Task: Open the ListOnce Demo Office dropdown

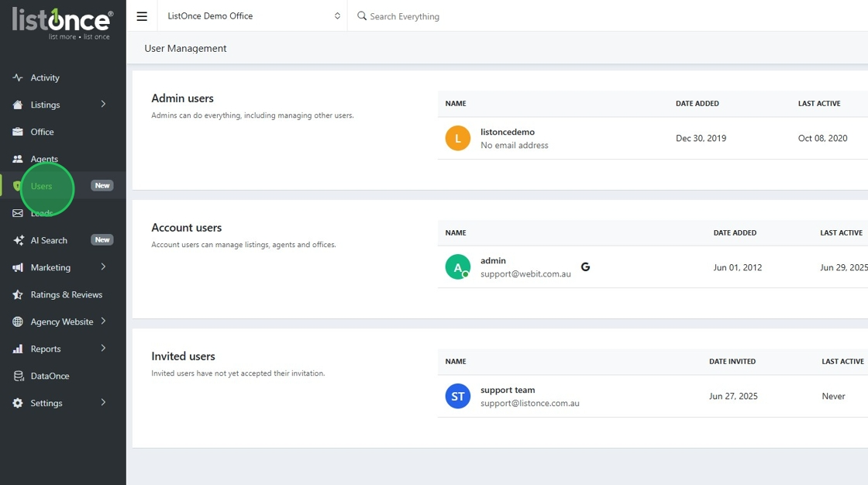Action: (x=253, y=16)
